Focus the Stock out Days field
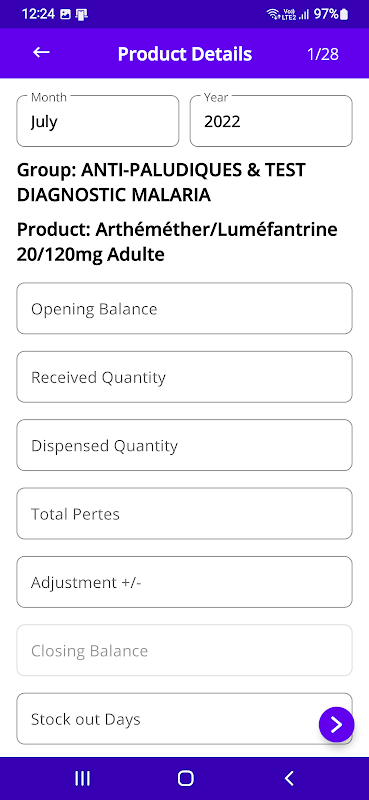The height and width of the screenshot is (800, 369). click(184, 719)
